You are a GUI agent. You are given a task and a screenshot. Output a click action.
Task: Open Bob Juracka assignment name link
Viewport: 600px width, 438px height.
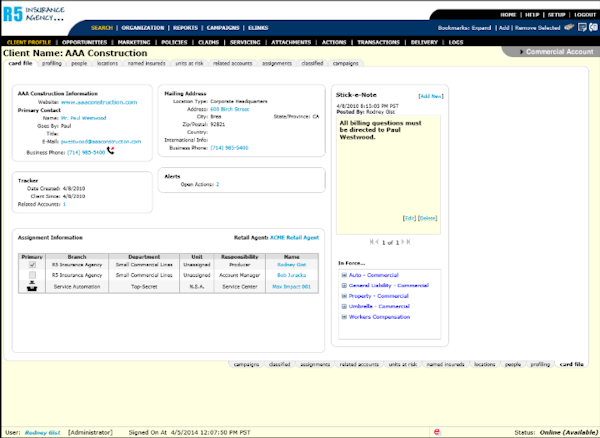(x=292, y=275)
